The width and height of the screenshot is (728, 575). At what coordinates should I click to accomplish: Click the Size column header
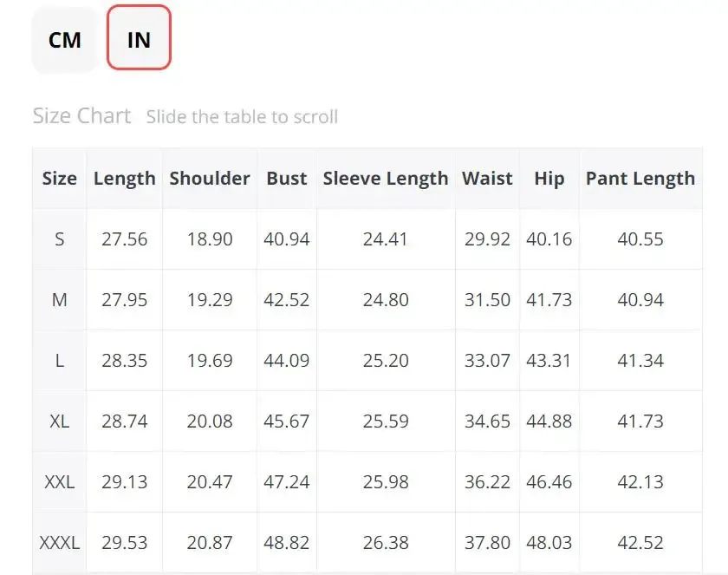click(60, 179)
